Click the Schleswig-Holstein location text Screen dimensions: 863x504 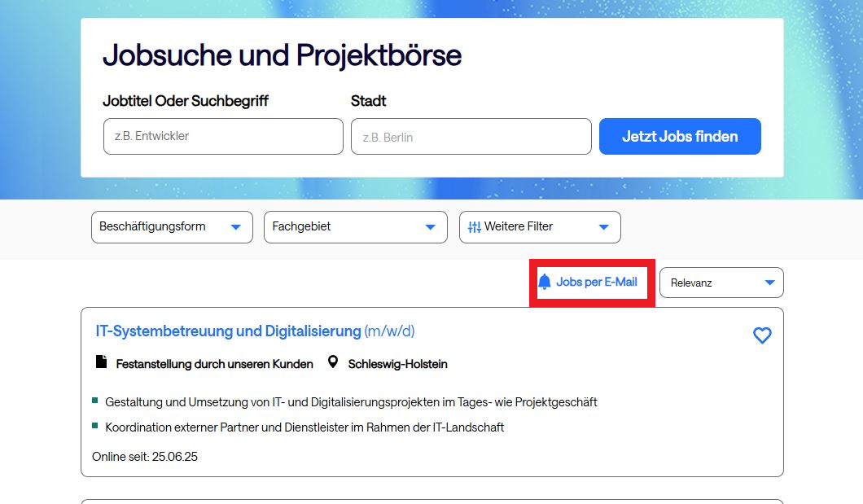[397, 364]
